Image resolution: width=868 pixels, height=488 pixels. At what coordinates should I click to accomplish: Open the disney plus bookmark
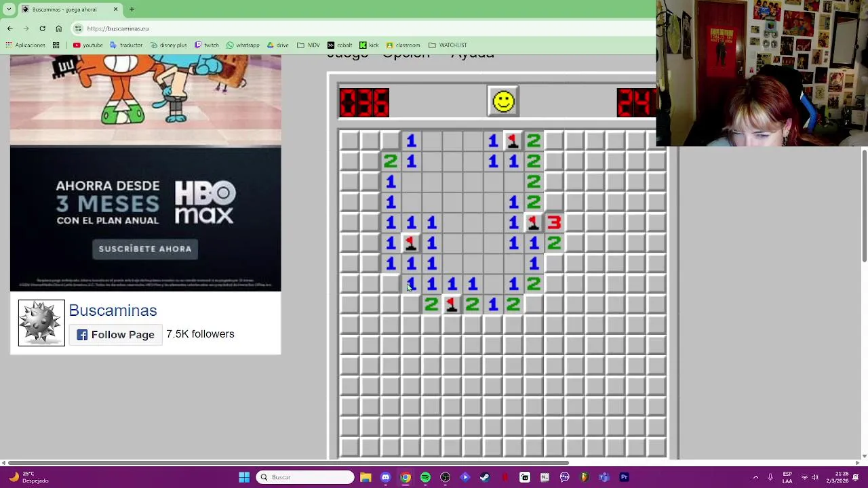coord(169,45)
